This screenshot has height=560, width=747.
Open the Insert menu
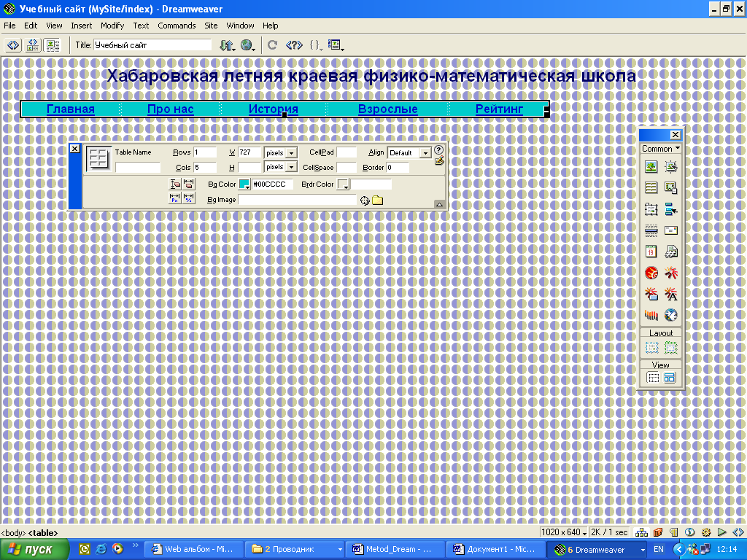point(82,26)
